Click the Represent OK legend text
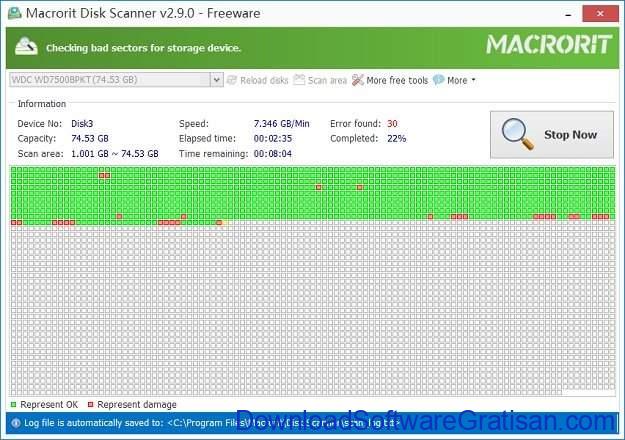 49,405
